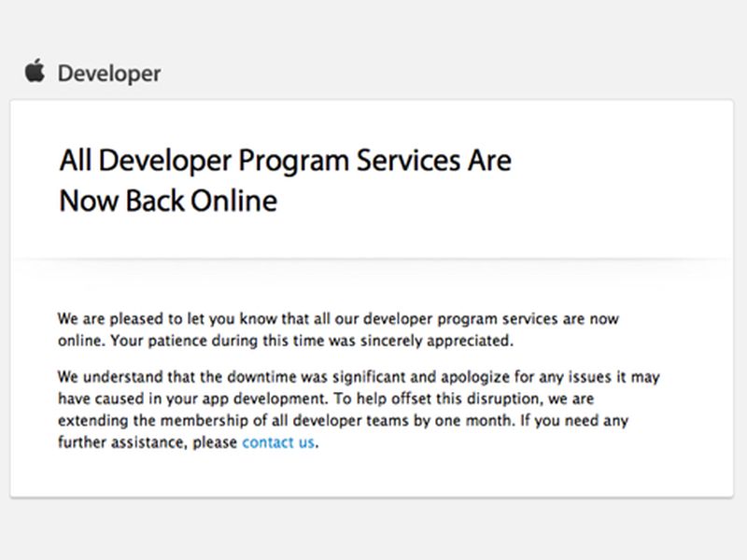This screenshot has width=747, height=560.
Task: Click the line starting 'We understand that the downtime'
Action: 359,377
